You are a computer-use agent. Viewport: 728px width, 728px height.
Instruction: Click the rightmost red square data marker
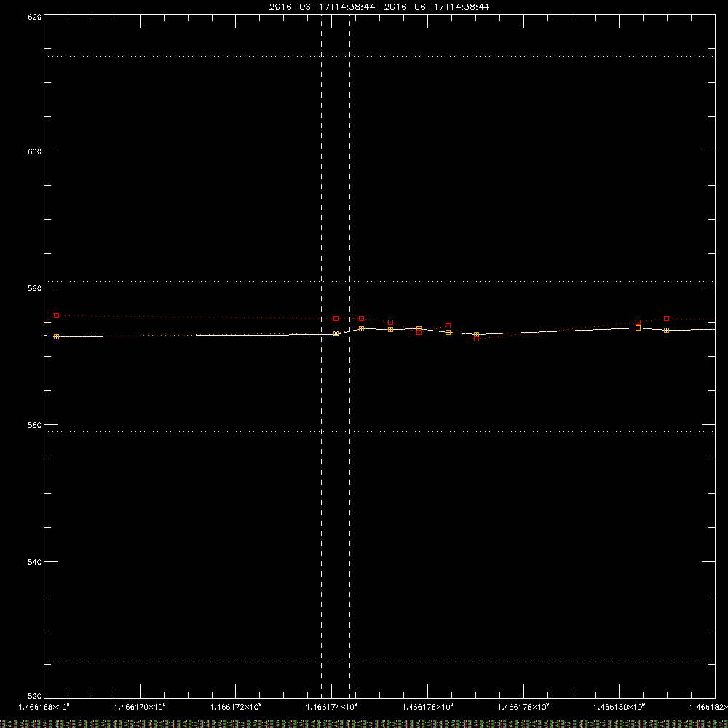coord(667,319)
